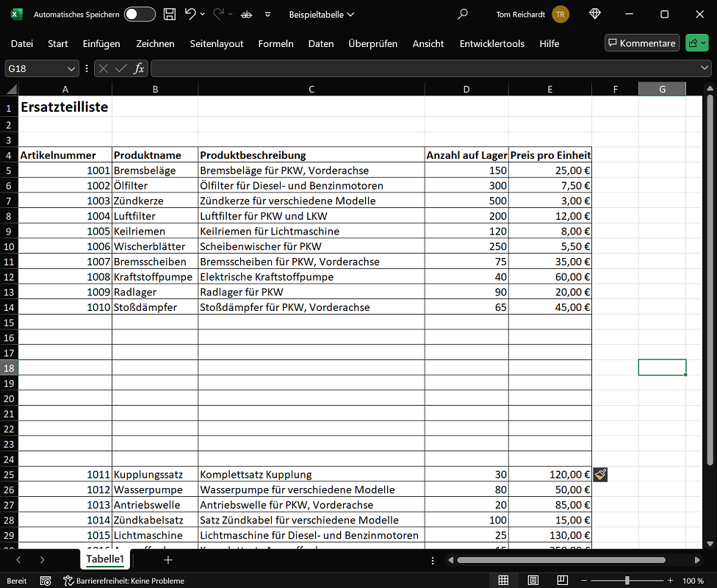Switch to the Start tab

[57, 43]
